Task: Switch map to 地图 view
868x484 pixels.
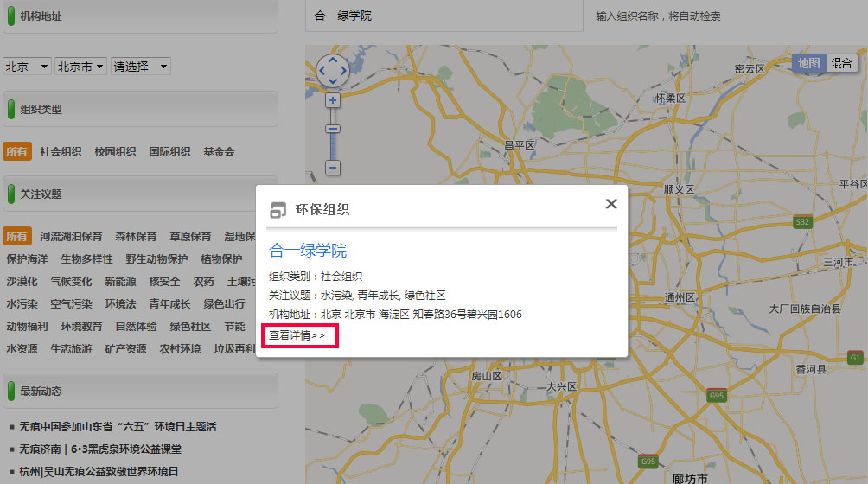Action: click(808, 63)
